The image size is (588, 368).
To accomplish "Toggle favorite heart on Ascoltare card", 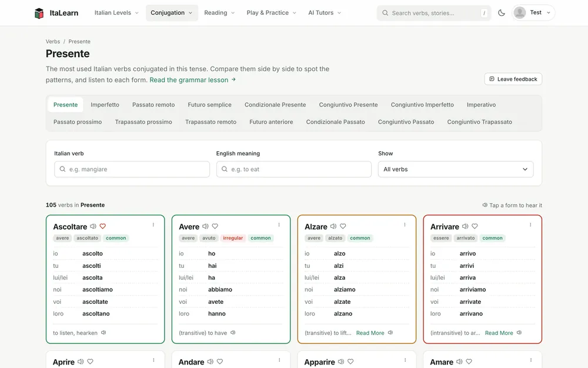I will [103, 227].
